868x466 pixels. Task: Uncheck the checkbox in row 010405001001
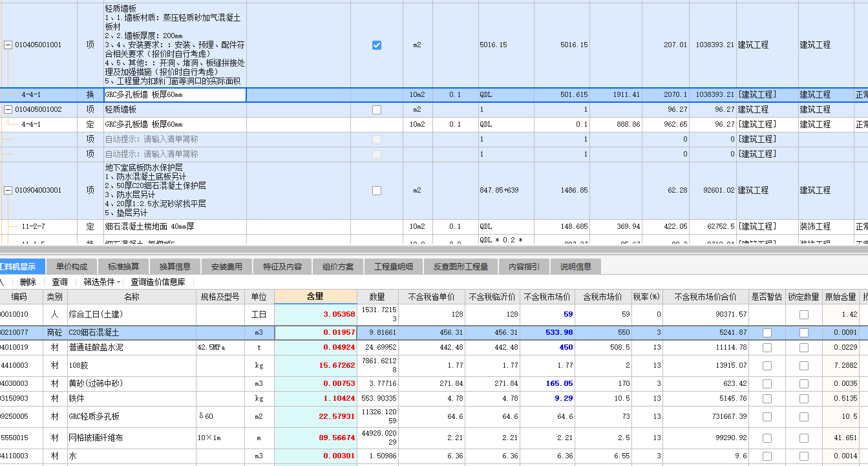[x=377, y=45]
